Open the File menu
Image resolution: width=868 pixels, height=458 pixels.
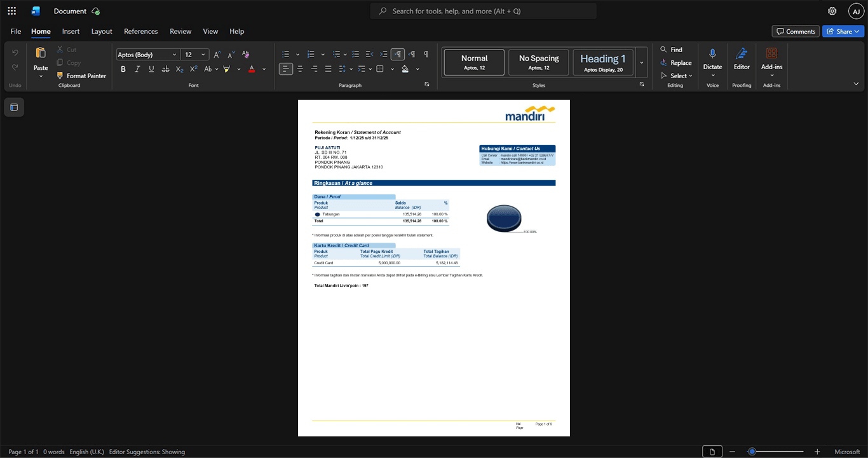pyautogui.click(x=16, y=31)
